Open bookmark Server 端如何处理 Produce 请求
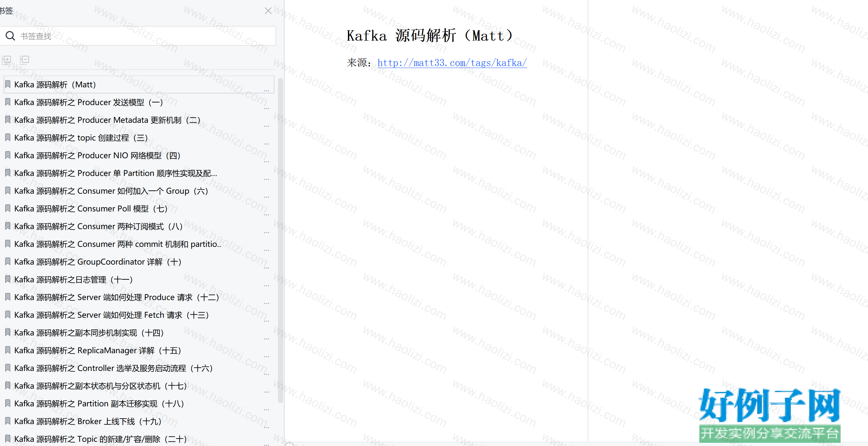 (117, 297)
